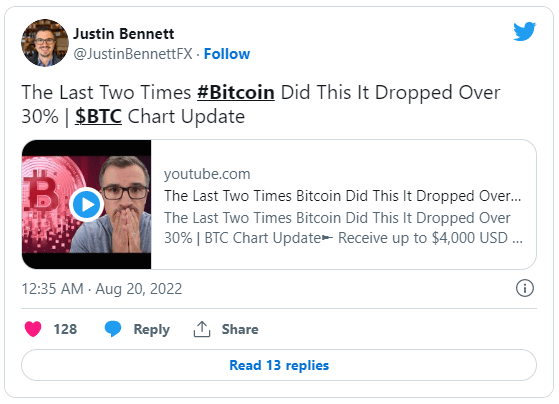Open the youtube.com domain link
Image resolution: width=559 pixels, height=404 pixels.
point(207,174)
